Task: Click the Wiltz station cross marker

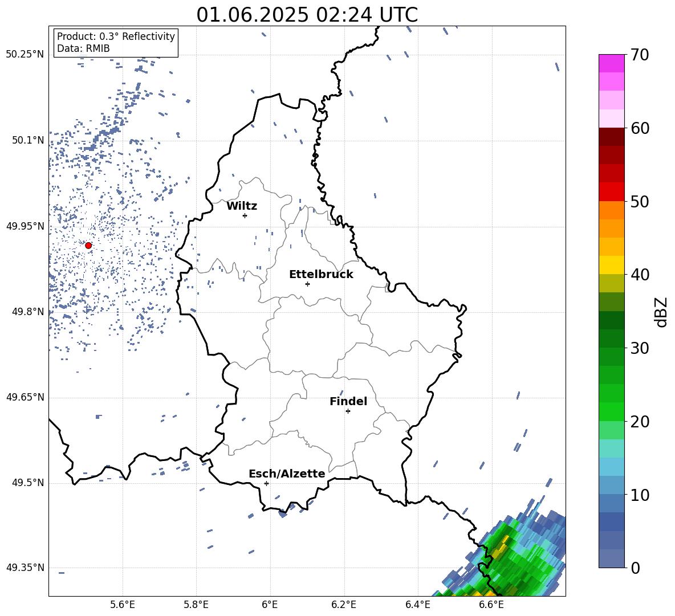Action: tap(245, 215)
